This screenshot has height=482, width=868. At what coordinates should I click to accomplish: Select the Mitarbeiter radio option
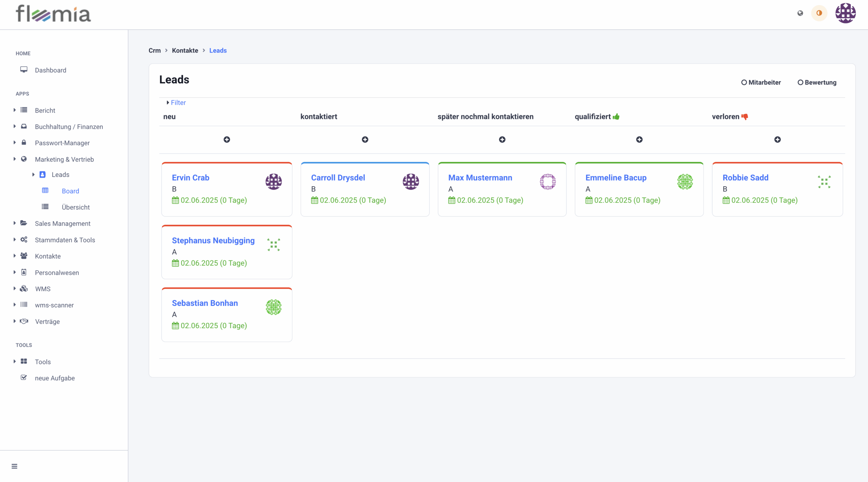tap(744, 82)
